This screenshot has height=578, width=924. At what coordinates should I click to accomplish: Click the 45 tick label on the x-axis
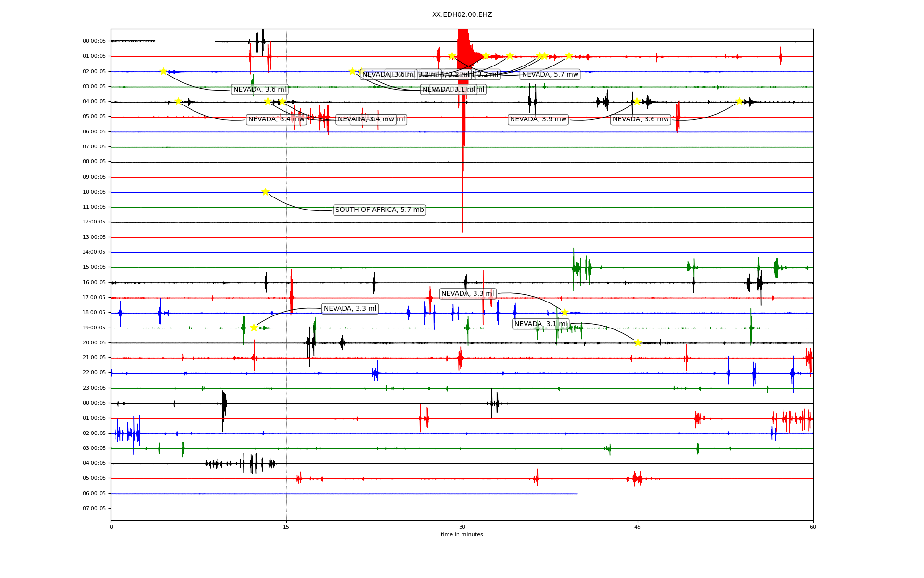(637, 527)
